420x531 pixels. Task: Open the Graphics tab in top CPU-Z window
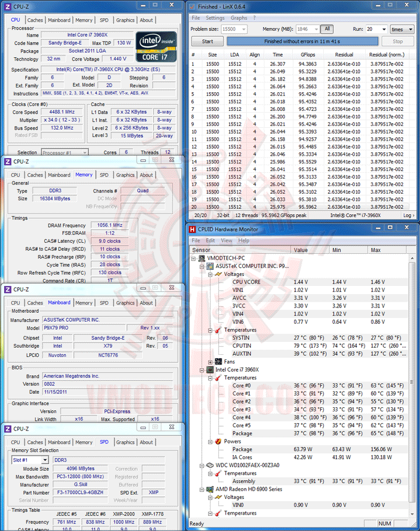pyautogui.click(x=125, y=20)
